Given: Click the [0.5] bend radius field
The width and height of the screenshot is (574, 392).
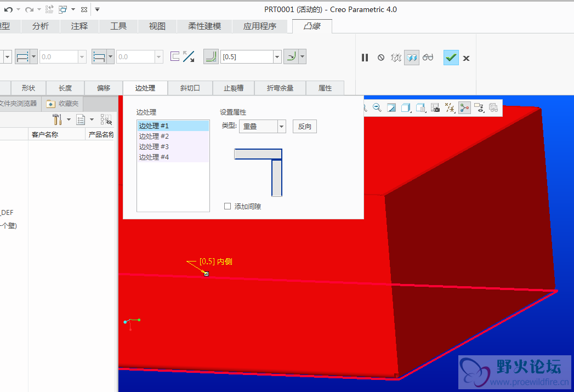Looking at the screenshot, I should click(247, 56).
